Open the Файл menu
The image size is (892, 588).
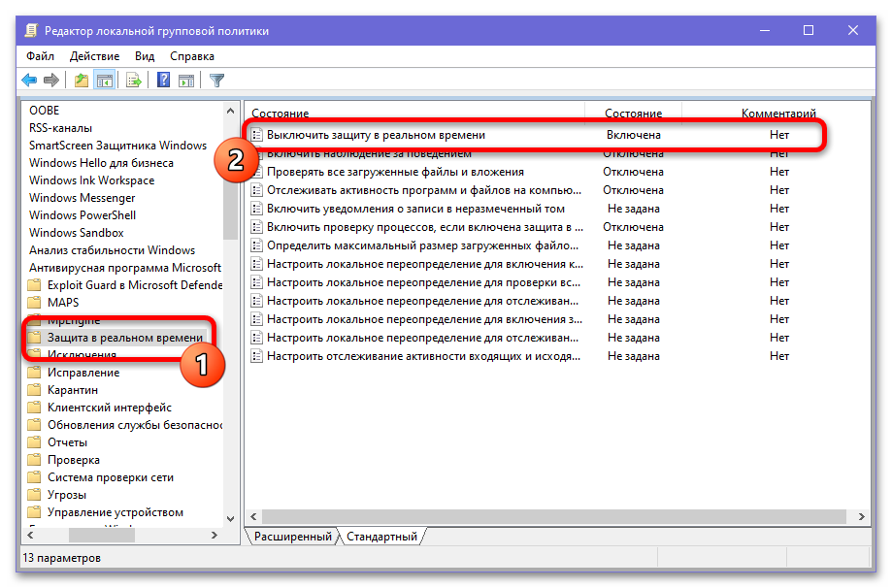(41, 56)
